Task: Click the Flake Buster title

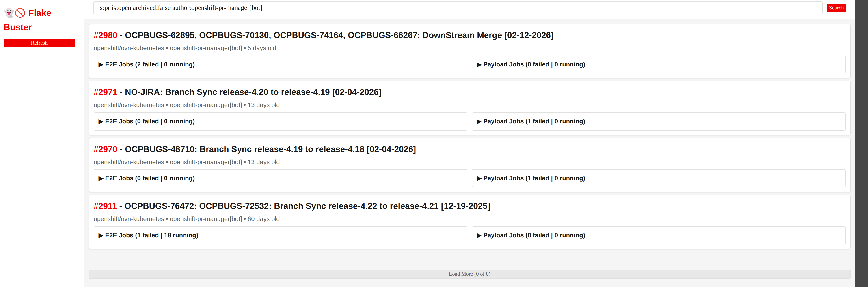Action: point(28,20)
